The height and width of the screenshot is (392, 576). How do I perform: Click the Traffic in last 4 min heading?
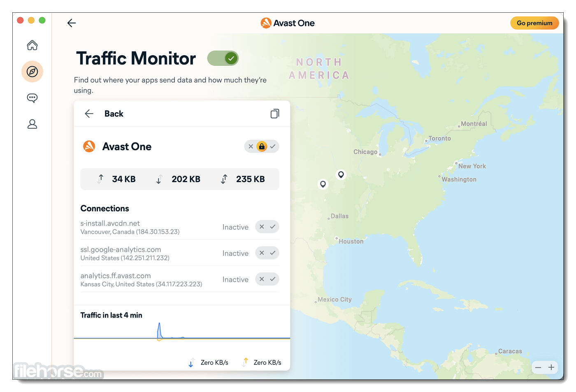pos(111,315)
